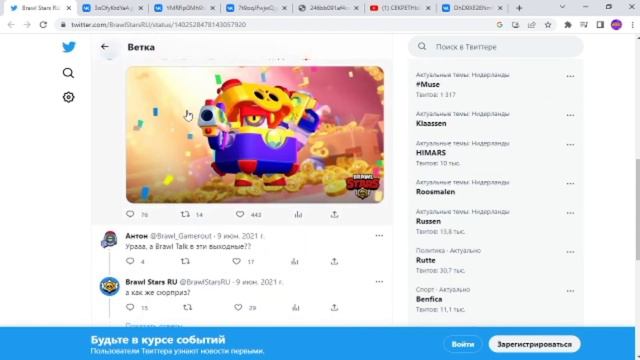Go back using the Ветка back arrow
Image resolution: width=640 pixels, height=360 pixels.
coord(104,47)
